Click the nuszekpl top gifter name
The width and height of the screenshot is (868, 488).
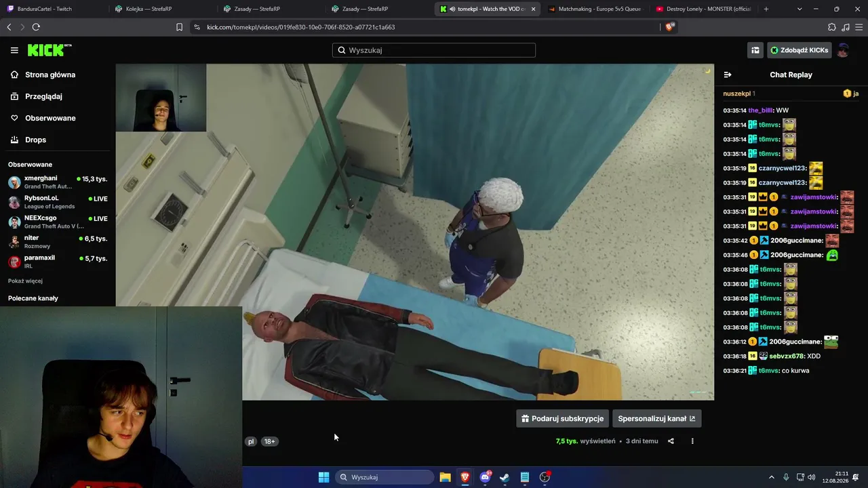737,94
